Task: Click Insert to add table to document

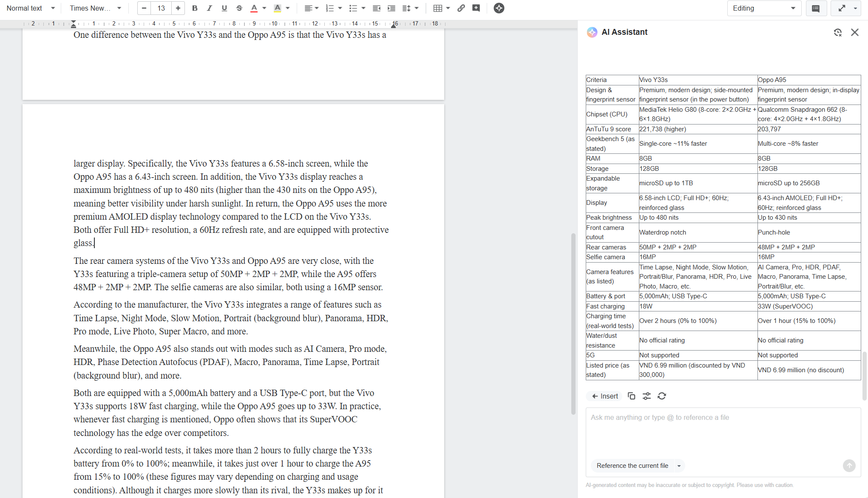Action: point(605,396)
